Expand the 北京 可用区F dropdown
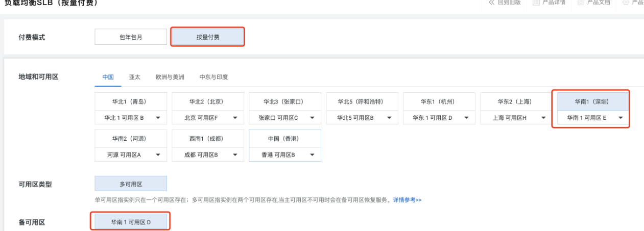This screenshot has height=231, width=644. coord(235,118)
